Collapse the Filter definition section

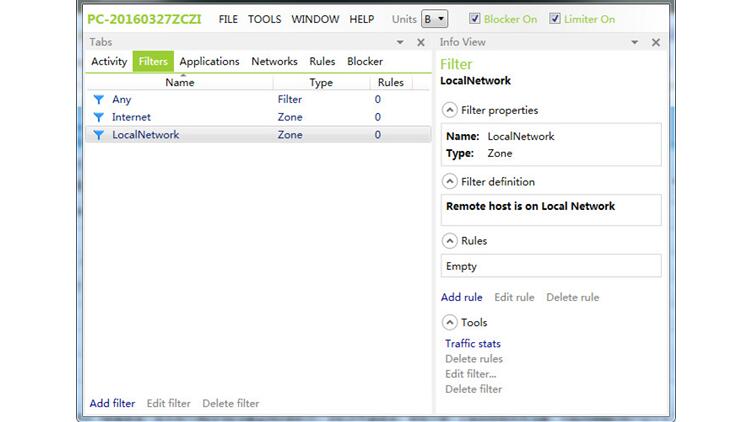click(450, 182)
